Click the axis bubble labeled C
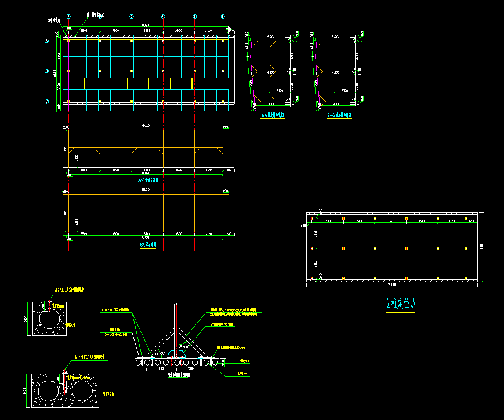 coord(46,101)
